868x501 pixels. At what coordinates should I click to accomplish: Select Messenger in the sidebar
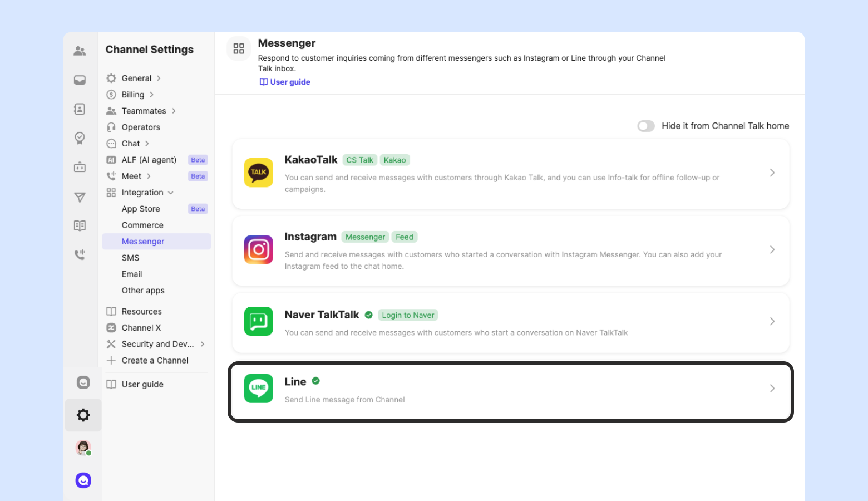click(157, 242)
